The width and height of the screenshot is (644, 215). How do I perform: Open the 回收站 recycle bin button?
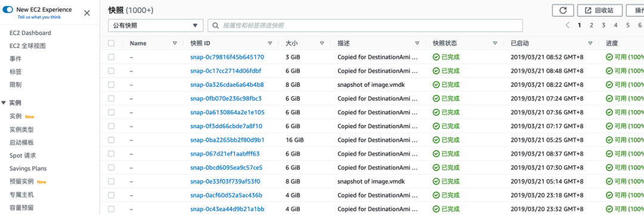600,10
